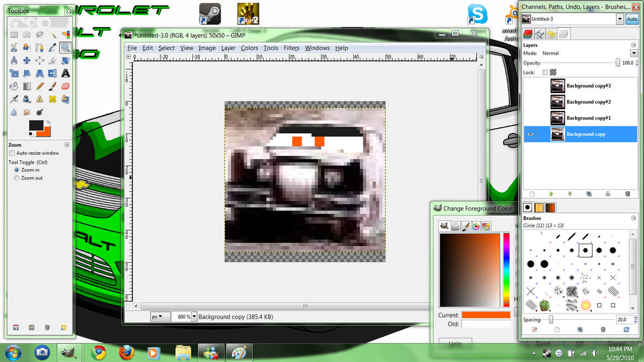Viewport: 644px width, 362px height.
Task: Click the orange background color swatch
Action: (x=47, y=133)
